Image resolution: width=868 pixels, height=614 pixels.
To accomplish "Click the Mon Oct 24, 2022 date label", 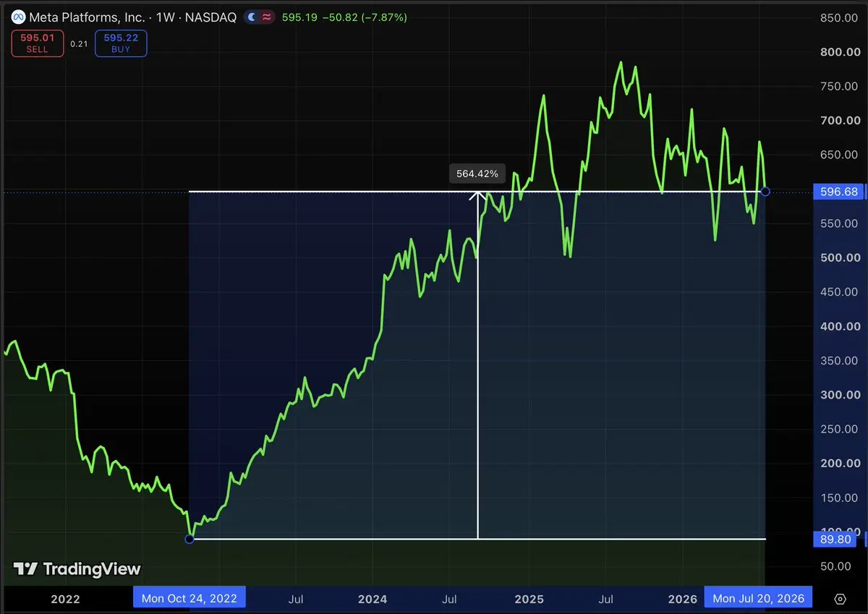I will tap(190, 598).
